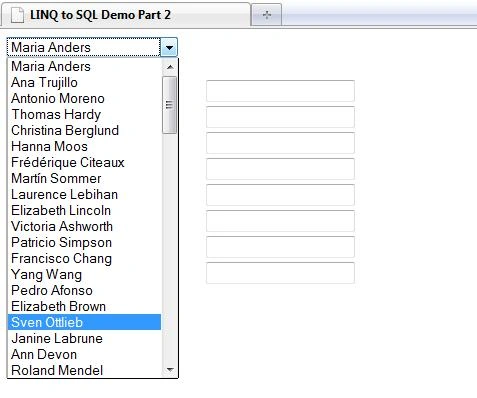Click the combo box field showing Maria Anders

pos(84,47)
